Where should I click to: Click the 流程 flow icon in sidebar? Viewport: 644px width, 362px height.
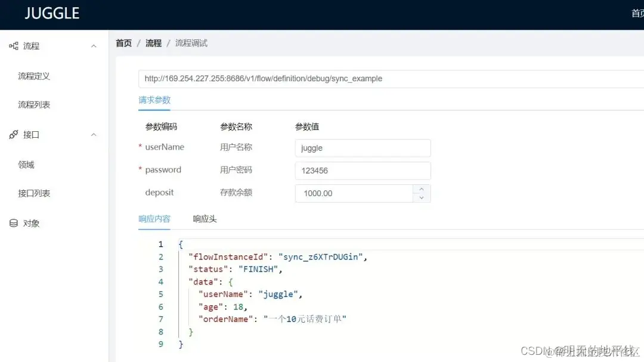pyautogui.click(x=14, y=46)
